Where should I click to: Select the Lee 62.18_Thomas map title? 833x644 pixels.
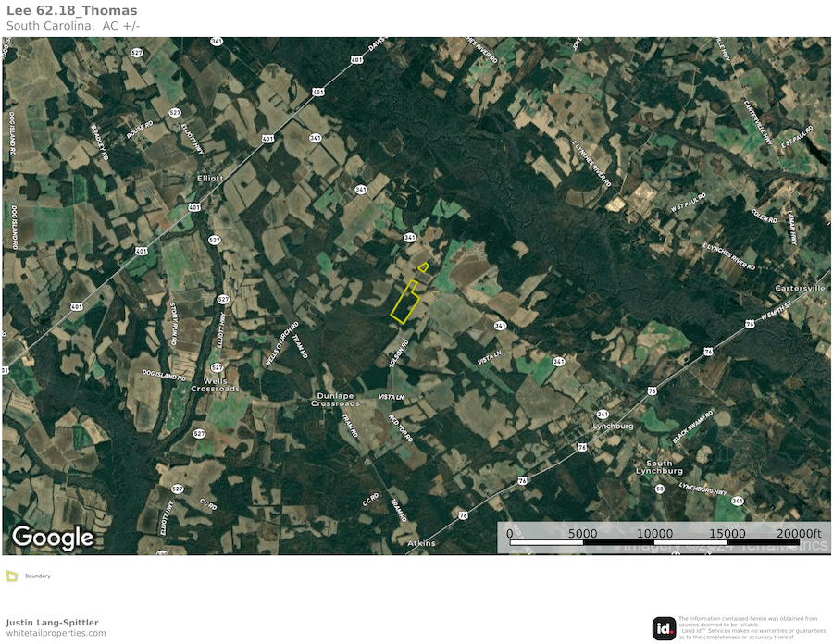(71, 11)
